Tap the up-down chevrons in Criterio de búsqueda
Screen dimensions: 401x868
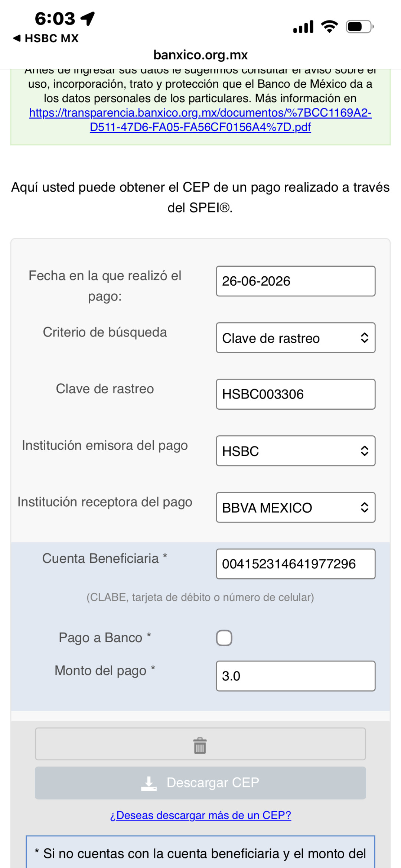tap(364, 338)
